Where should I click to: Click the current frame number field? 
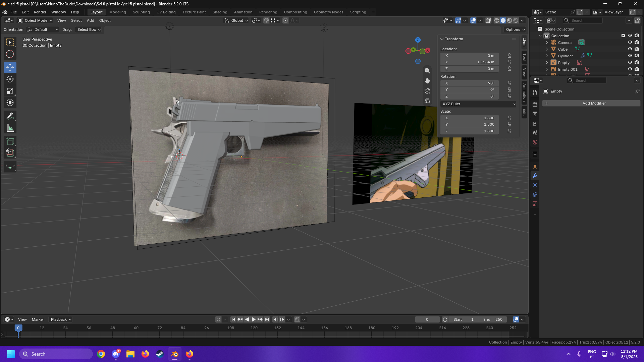427,319
